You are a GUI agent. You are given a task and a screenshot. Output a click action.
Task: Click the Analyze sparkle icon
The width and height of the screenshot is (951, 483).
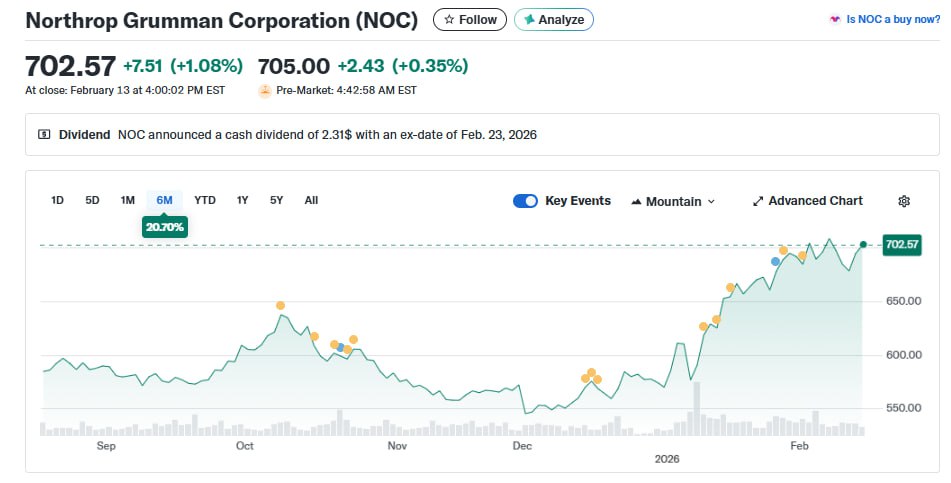coord(529,19)
